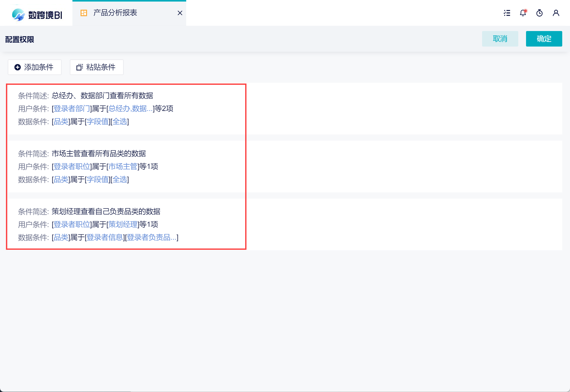Confirm with the 确定 button
This screenshot has width=570, height=392.
click(544, 39)
